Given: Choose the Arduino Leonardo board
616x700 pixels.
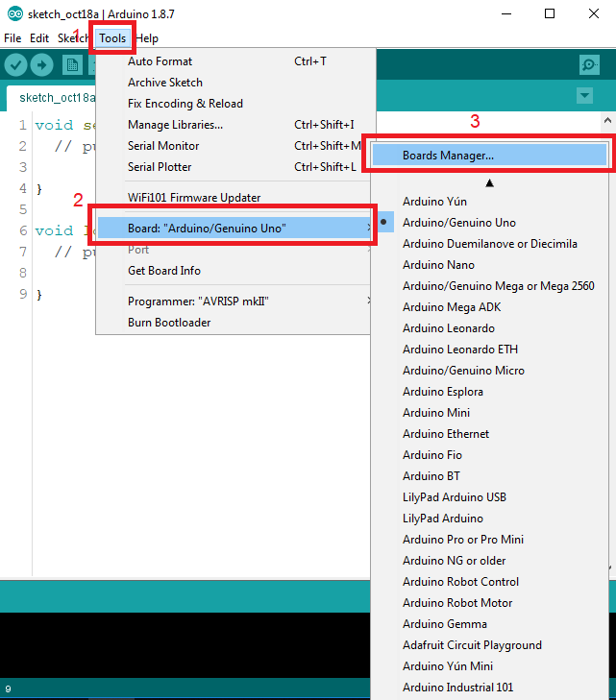Looking at the screenshot, I should pyautogui.click(x=489, y=328).
